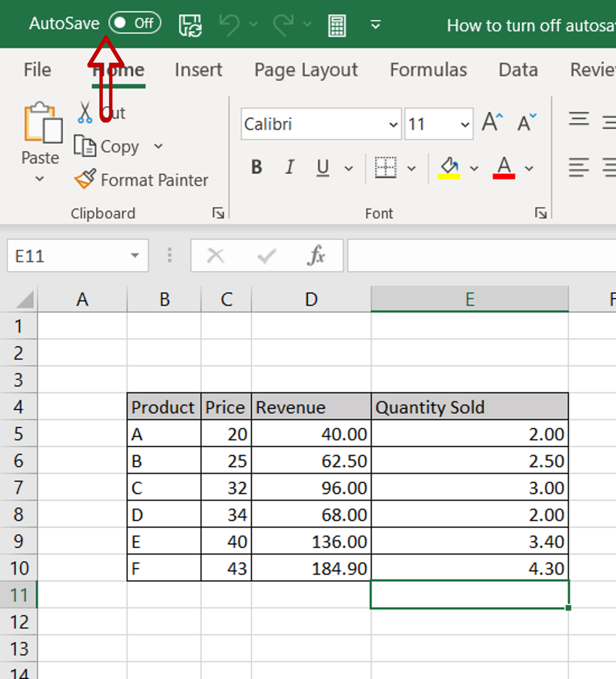Toggle italic formatting

(290, 167)
